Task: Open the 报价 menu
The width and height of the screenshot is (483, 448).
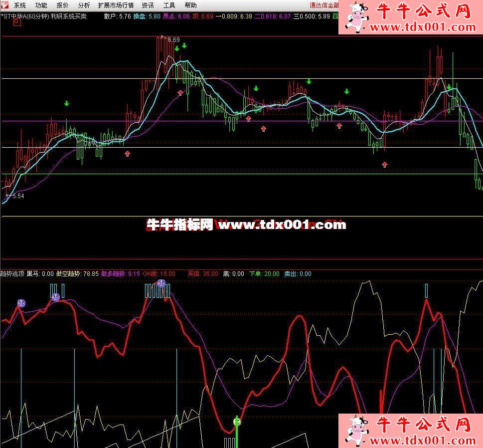Action: [x=63, y=5]
